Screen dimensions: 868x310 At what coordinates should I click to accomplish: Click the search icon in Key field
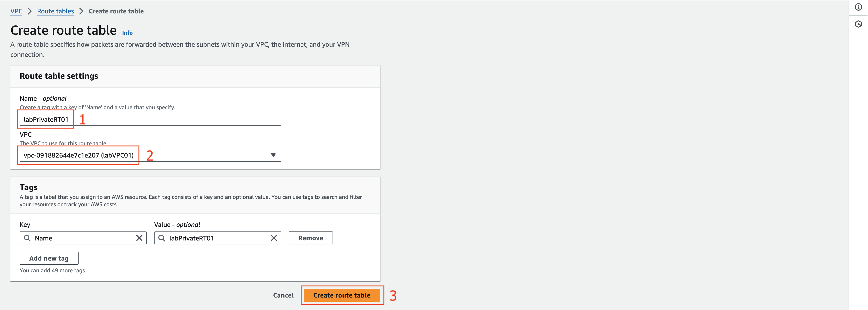click(x=27, y=238)
